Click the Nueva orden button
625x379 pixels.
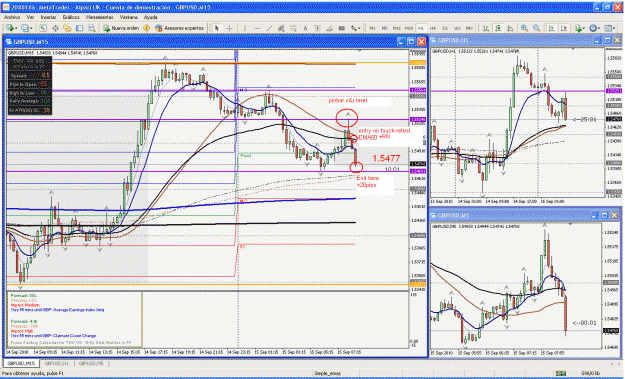click(121, 28)
